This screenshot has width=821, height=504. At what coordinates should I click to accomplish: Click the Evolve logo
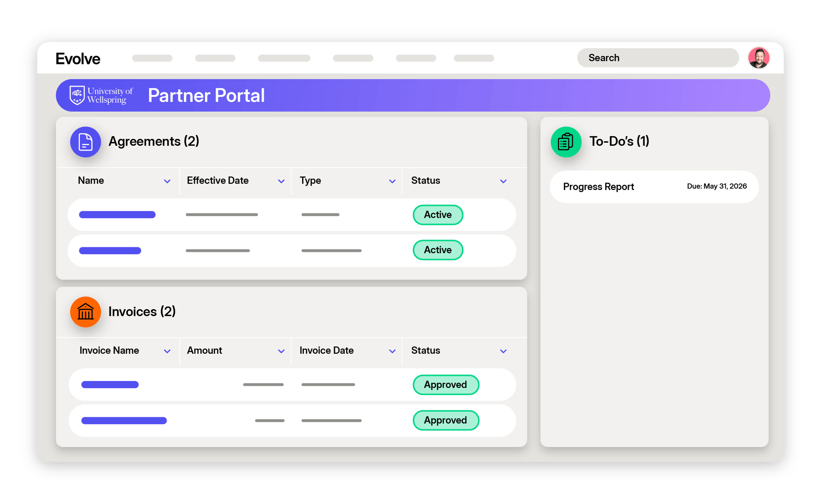78,58
